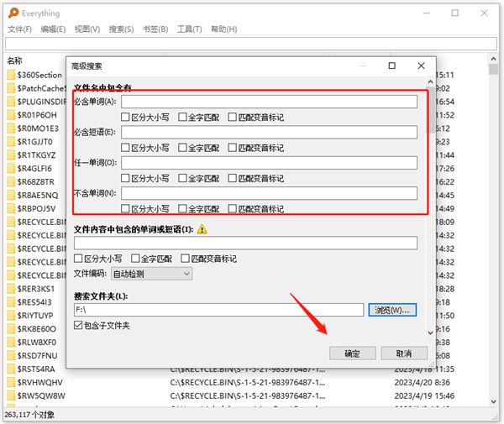504x424 pixels.
Task: Click 263,117 个对象 status text
Action: point(29,415)
